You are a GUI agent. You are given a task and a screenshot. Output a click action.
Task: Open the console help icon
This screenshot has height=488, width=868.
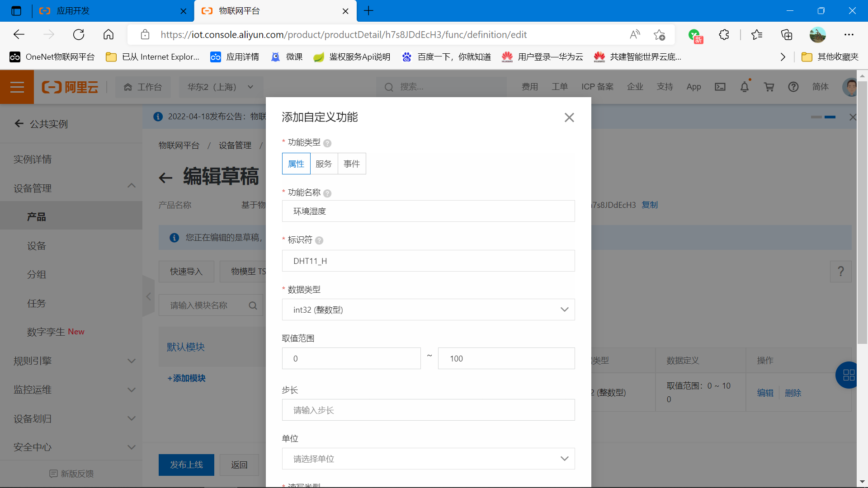pos(793,87)
